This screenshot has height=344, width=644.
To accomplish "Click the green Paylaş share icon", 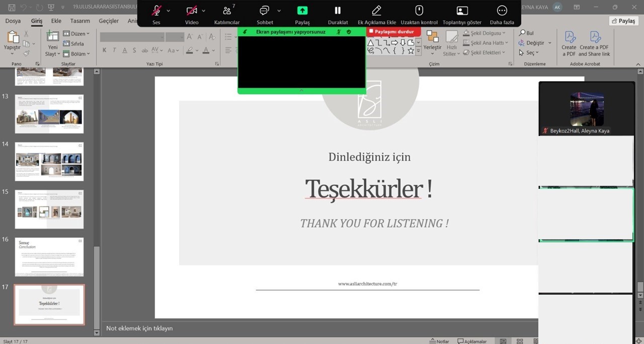I will (x=302, y=11).
